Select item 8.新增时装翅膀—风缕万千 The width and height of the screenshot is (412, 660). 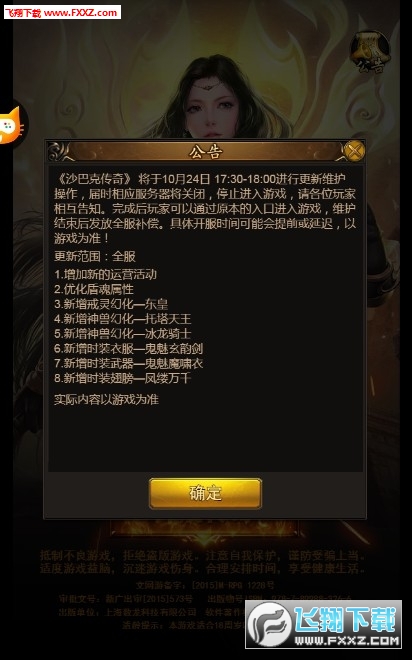pos(122,378)
